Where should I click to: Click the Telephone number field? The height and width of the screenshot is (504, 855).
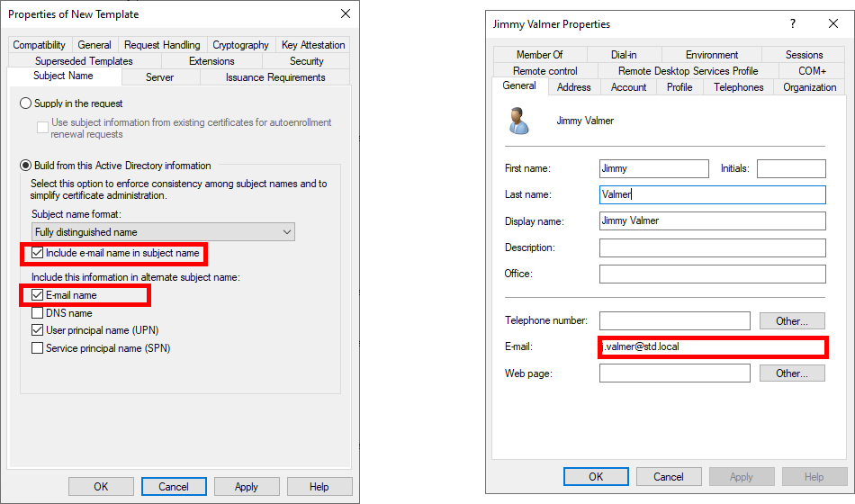(x=674, y=320)
